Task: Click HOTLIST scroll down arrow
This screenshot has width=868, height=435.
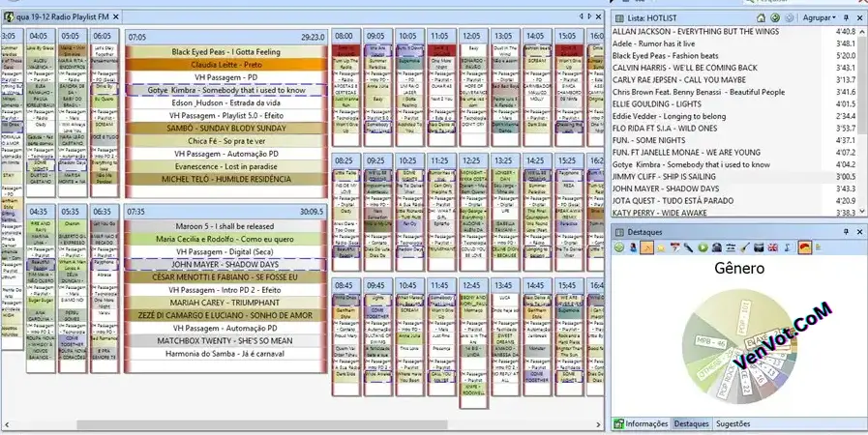Action: (x=861, y=213)
